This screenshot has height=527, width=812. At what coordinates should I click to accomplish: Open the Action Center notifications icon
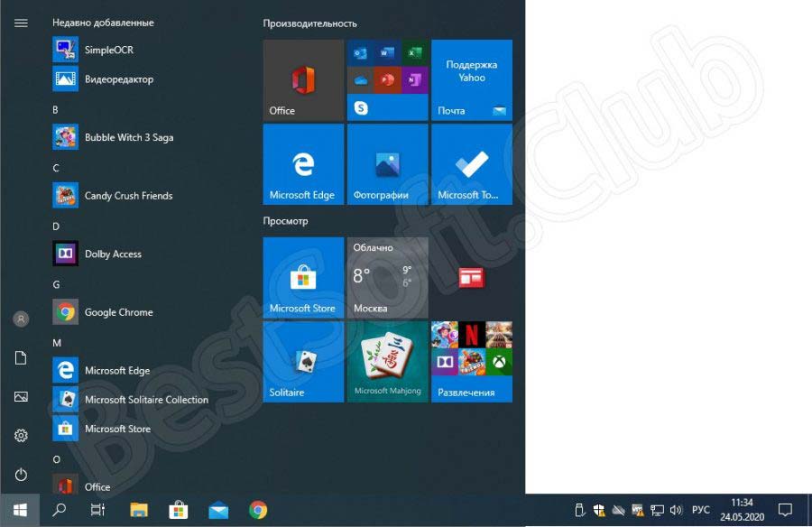tap(785, 511)
